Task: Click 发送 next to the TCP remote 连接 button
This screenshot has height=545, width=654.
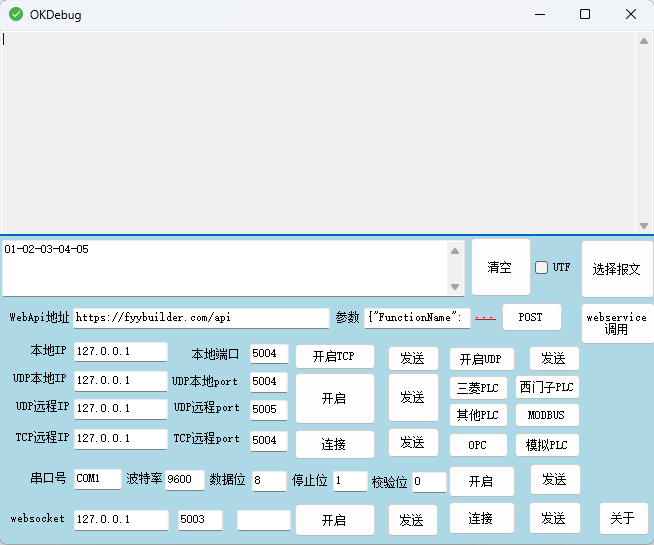Action: point(413,442)
